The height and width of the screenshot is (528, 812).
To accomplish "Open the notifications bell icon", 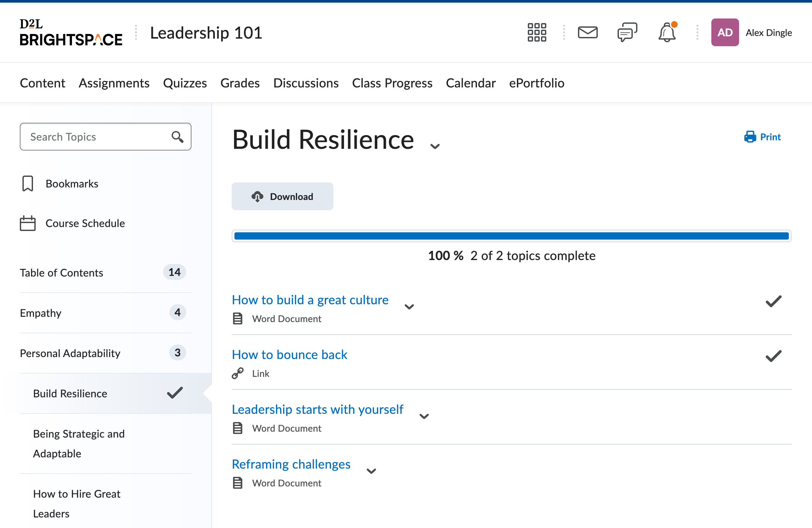I will point(667,33).
